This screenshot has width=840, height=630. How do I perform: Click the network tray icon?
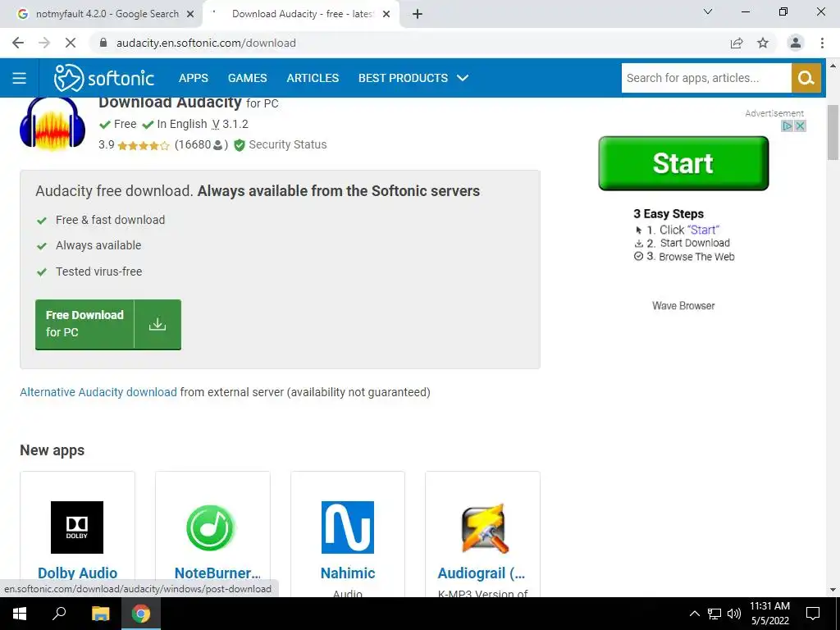tap(714, 614)
